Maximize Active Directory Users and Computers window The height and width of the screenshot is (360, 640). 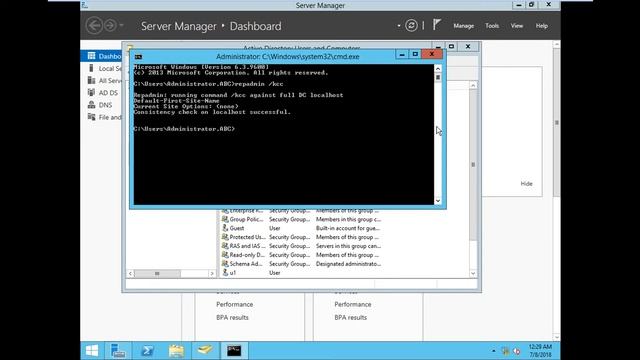[451, 47]
